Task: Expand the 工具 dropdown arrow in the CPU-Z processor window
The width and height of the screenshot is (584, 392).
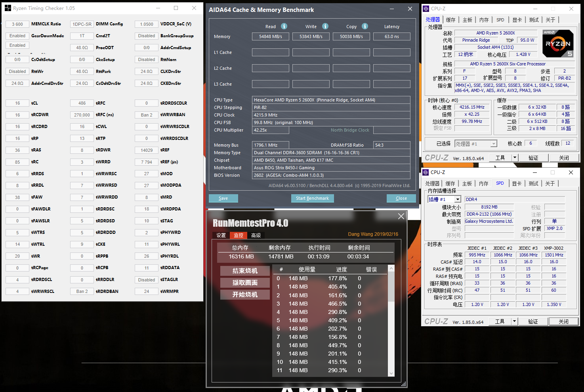Action: click(515, 158)
